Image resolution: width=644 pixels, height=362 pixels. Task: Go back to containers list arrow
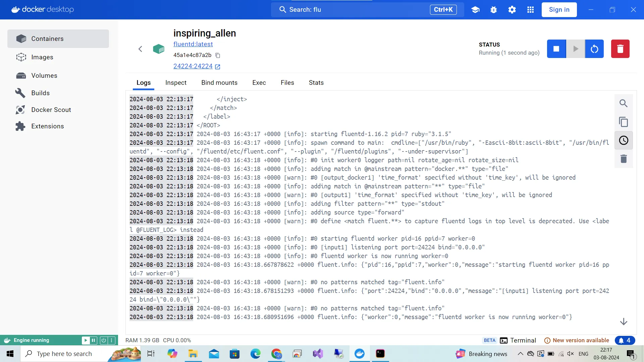(140, 49)
